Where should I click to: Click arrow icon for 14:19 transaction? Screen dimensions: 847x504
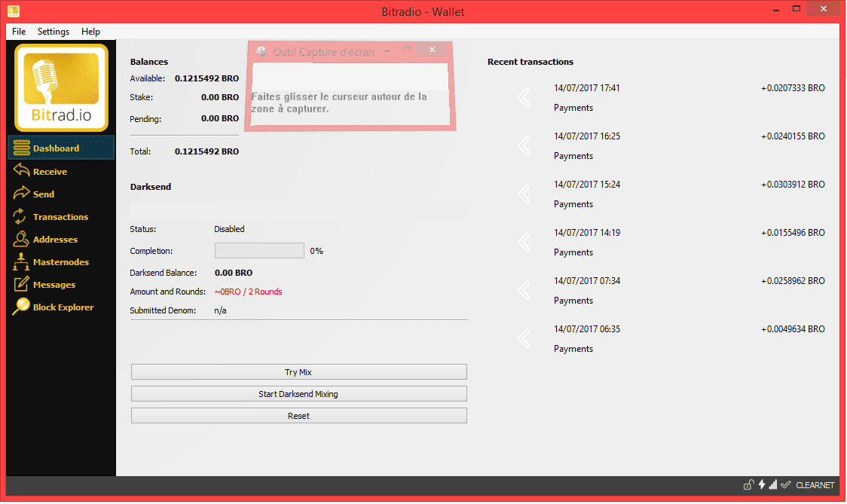tap(524, 242)
